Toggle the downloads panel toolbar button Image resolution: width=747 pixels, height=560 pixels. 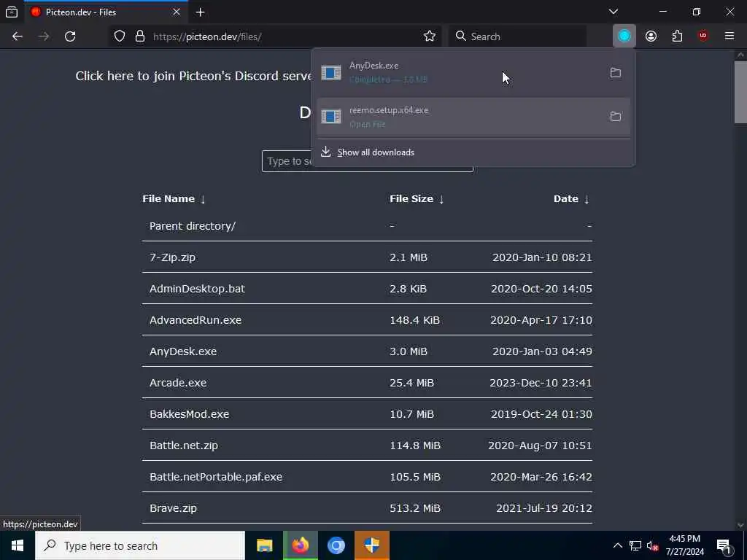[x=624, y=36]
